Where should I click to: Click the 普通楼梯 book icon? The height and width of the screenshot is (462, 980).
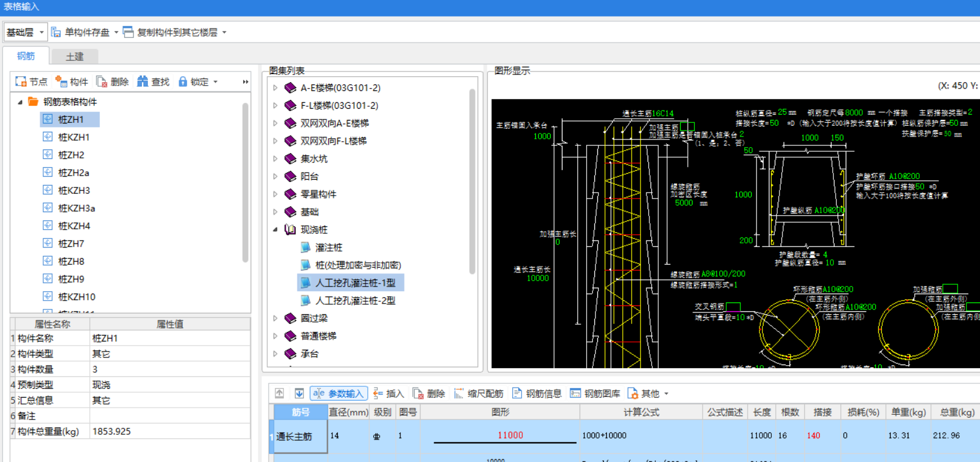(290, 336)
